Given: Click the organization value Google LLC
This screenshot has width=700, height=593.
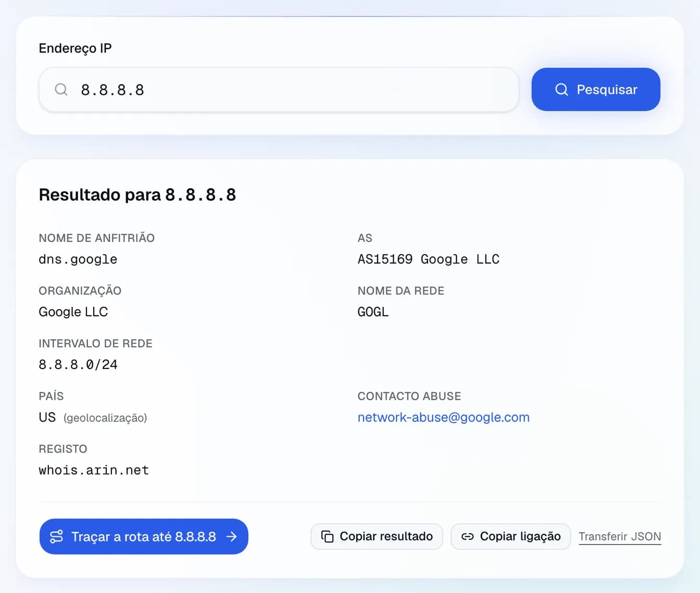Looking at the screenshot, I should tap(73, 312).
